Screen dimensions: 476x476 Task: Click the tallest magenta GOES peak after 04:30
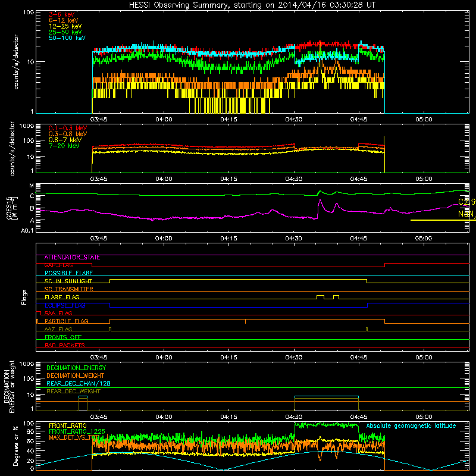(x=320, y=201)
